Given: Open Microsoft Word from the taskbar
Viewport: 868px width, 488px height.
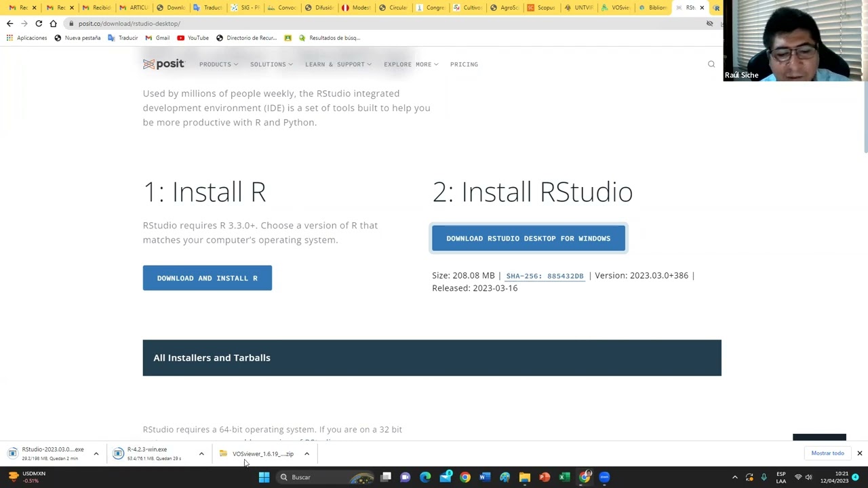Looking at the screenshot, I should (x=485, y=477).
